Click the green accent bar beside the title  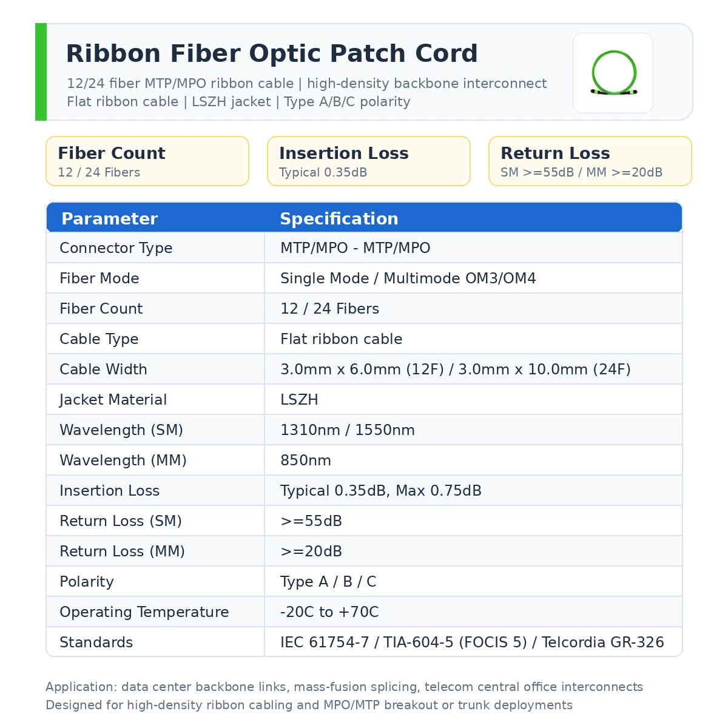pyautogui.click(x=41, y=72)
